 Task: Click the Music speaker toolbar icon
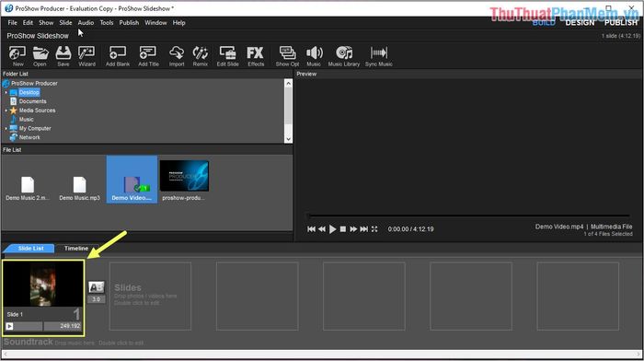(x=314, y=56)
